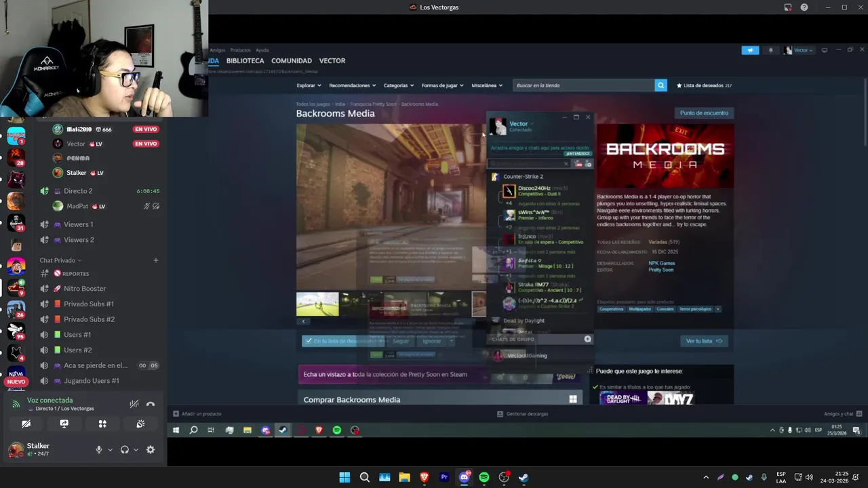Turn on camera in Discord voice panel
The image size is (868, 488).
coord(26,424)
